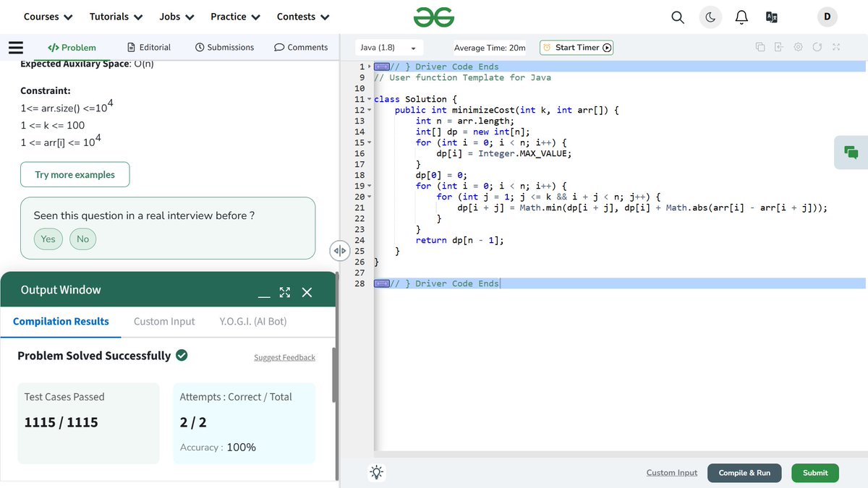Click Suggest Feedback link

tap(284, 357)
